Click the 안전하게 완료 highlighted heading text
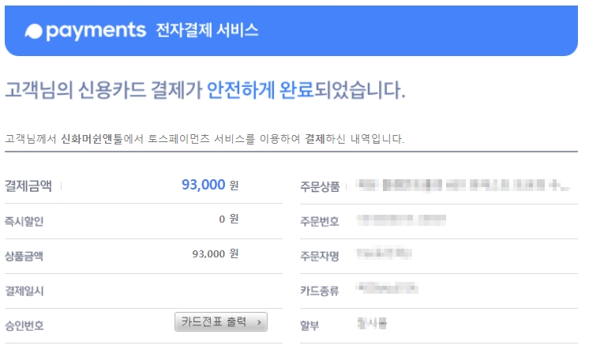Viewport: 589px width, 364px height. pos(261,90)
